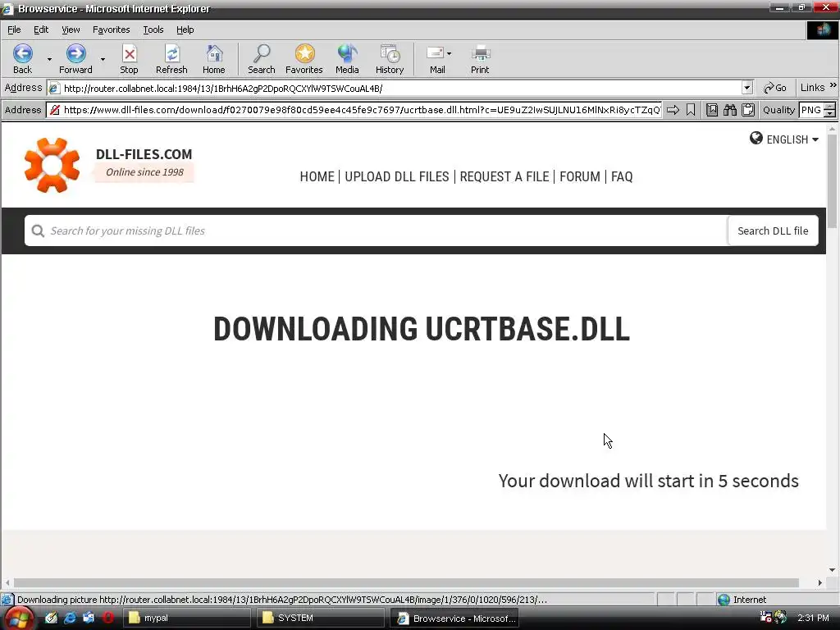Click the Internet zone globe in status bar
840x630 pixels.
(724, 600)
